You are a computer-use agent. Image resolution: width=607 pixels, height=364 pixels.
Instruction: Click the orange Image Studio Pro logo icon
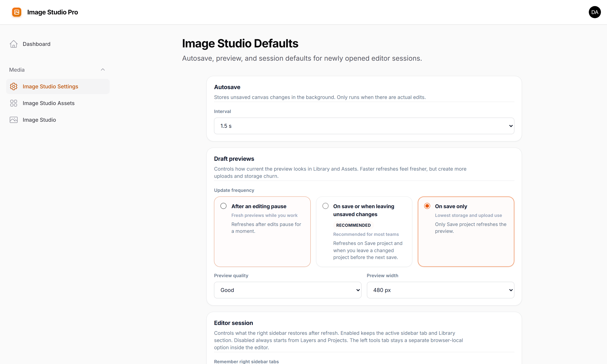point(17,12)
